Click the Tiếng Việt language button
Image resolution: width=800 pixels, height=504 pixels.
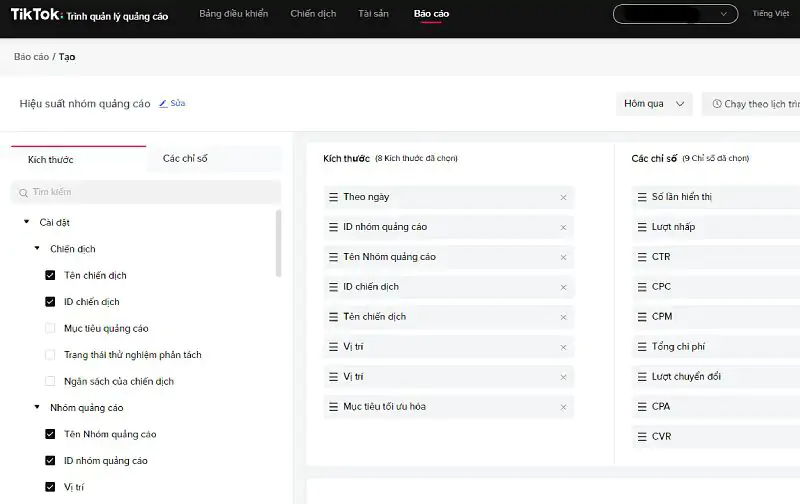(770, 14)
